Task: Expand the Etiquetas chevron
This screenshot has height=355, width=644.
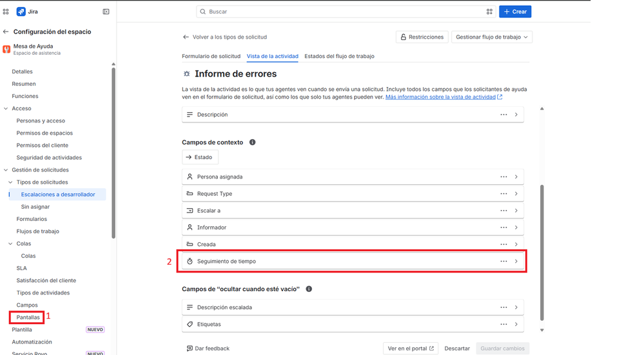Action: 516,324
